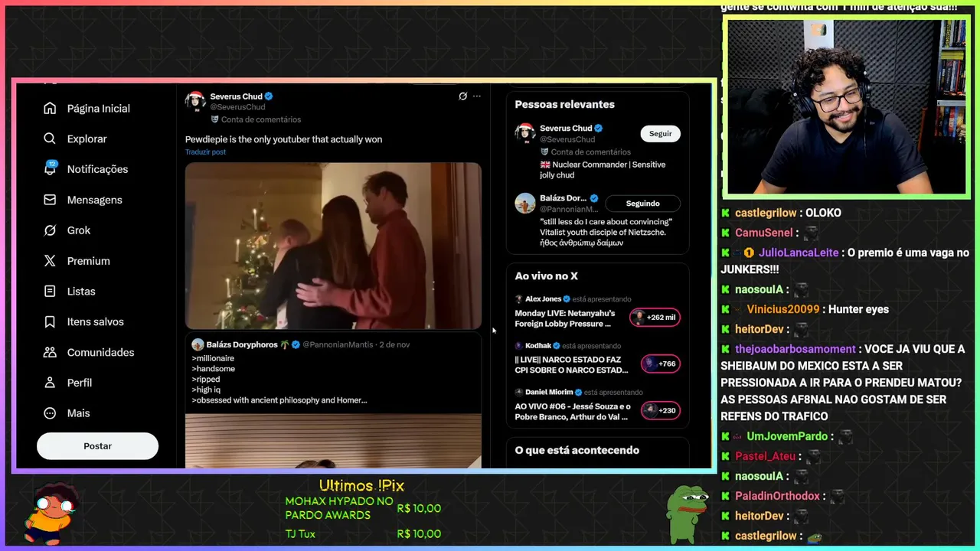
Task: Click 'Ao vivo no X' heading
Action: click(x=546, y=276)
